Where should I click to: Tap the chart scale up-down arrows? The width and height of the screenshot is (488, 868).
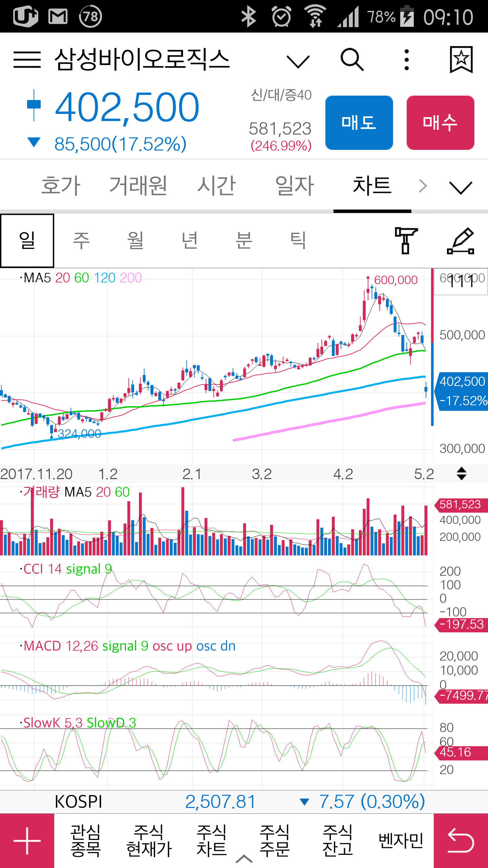pos(462,473)
